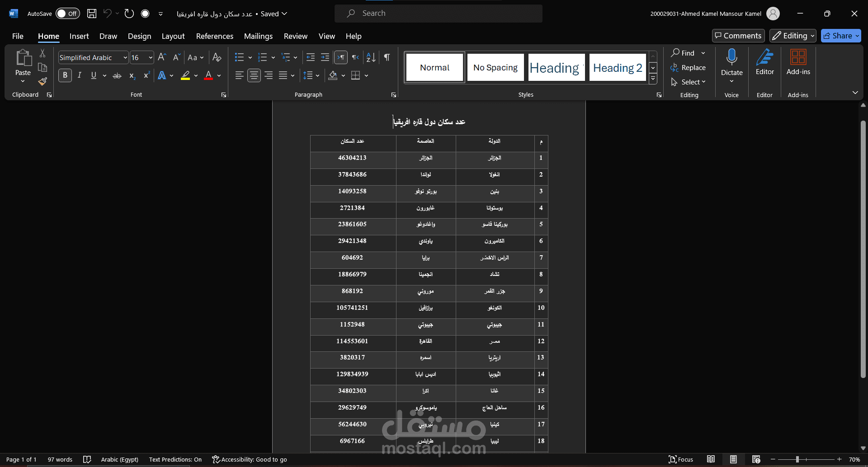
Task: Switch to the Insert tab
Action: (79, 36)
